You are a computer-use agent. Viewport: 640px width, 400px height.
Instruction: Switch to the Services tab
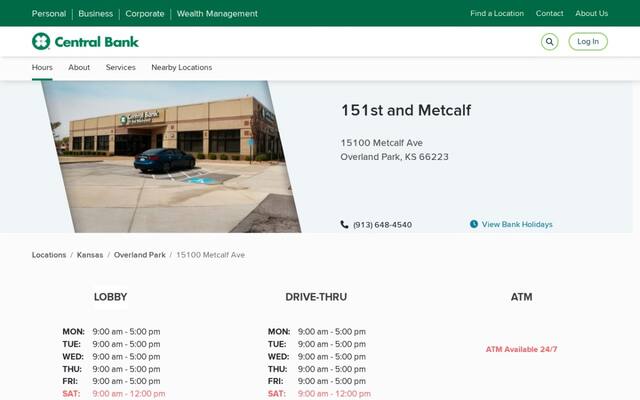[x=120, y=68]
